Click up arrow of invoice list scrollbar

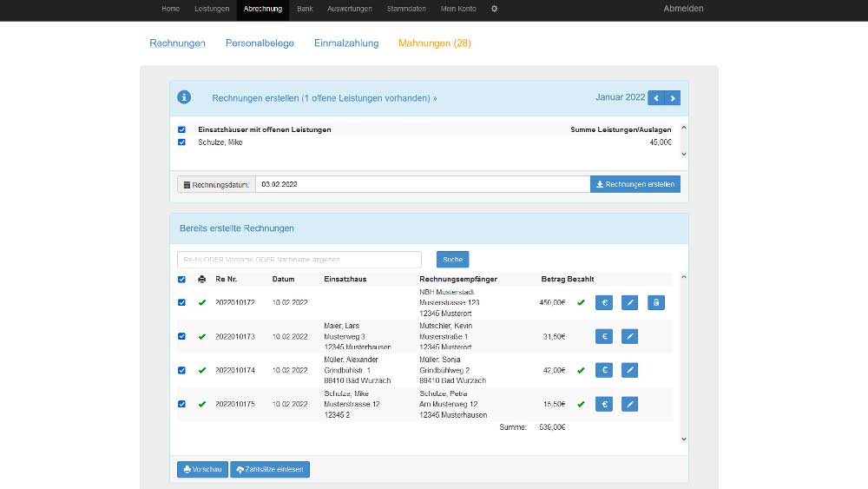[x=684, y=277]
